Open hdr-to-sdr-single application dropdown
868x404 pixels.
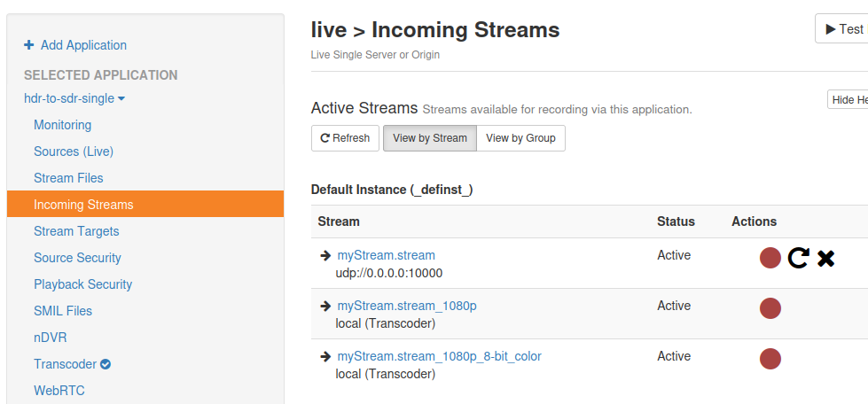74,98
